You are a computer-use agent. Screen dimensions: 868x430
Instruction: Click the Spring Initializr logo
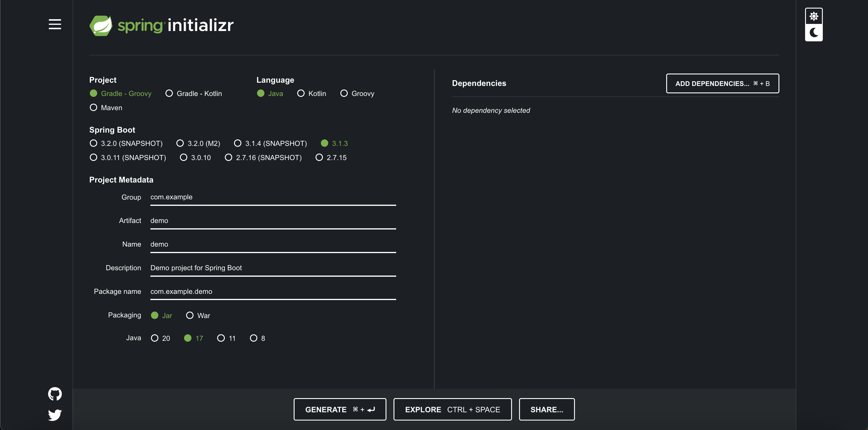pos(161,25)
